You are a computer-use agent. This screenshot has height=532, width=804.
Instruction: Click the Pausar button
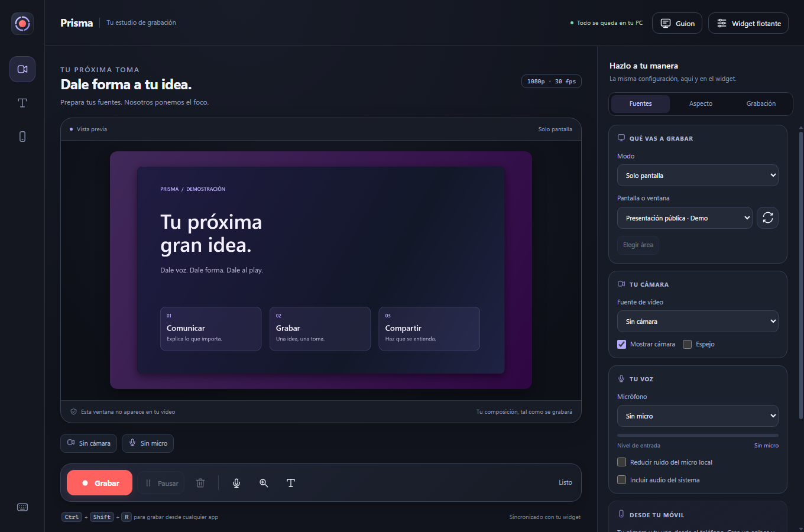(x=161, y=483)
